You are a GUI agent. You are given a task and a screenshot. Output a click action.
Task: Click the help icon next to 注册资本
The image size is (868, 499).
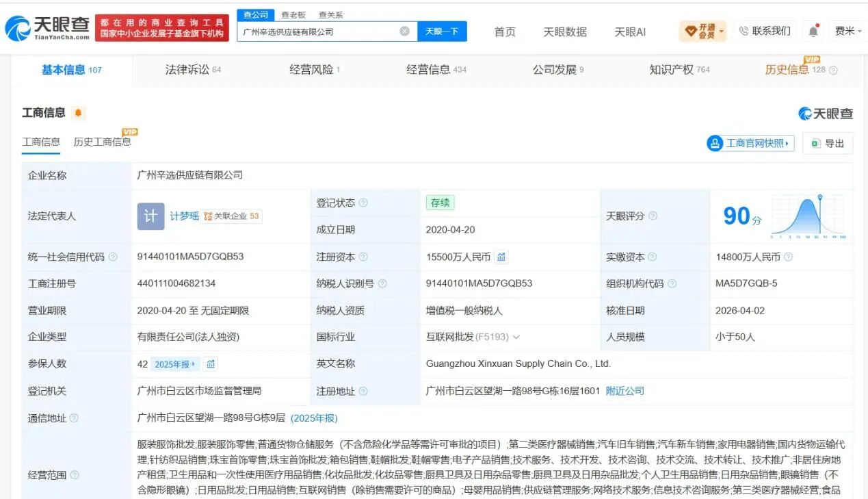[x=363, y=257]
